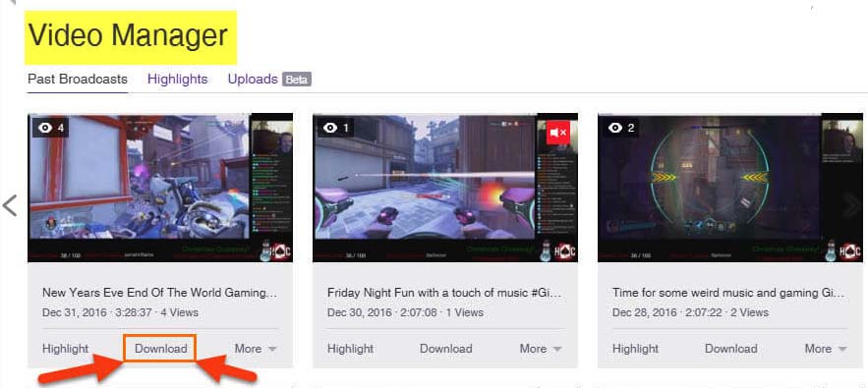This screenshot has width=868, height=388.
Task: Go to previous videos with left chevron
Action: pyautogui.click(x=10, y=205)
